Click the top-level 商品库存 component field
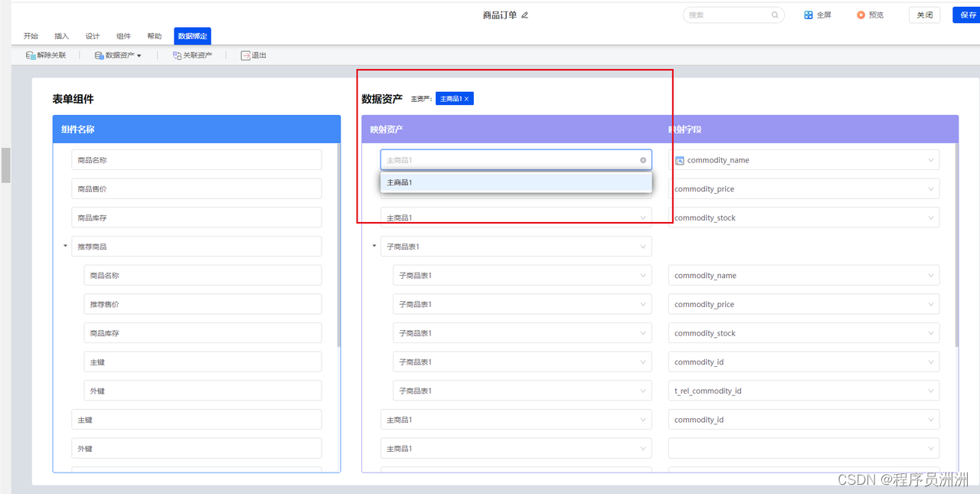This screenshot has width=980, height=494. 196,218
